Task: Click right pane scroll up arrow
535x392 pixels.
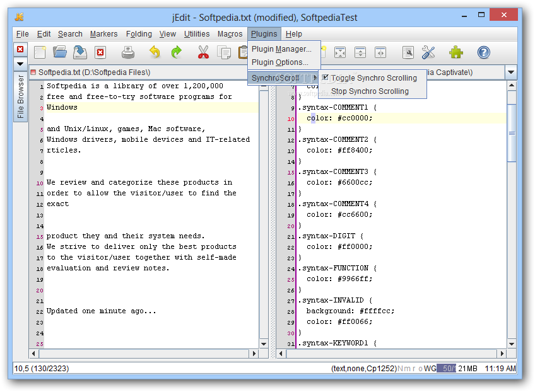Action: pos(512,85)
